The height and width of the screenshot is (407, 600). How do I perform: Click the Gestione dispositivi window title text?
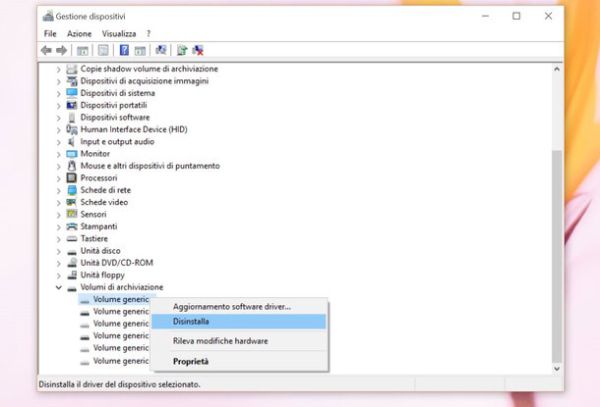[90, 16]
